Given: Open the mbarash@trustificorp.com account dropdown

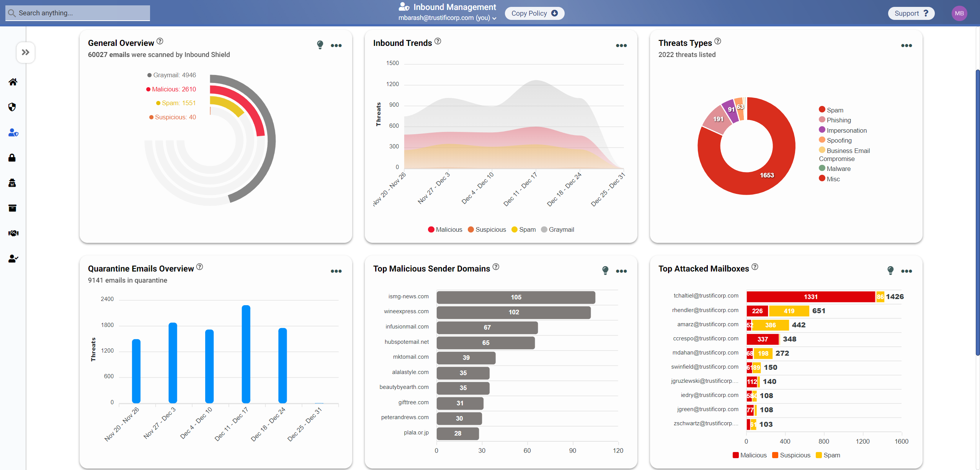Looking at the screenshot, I should coord(447,18).
